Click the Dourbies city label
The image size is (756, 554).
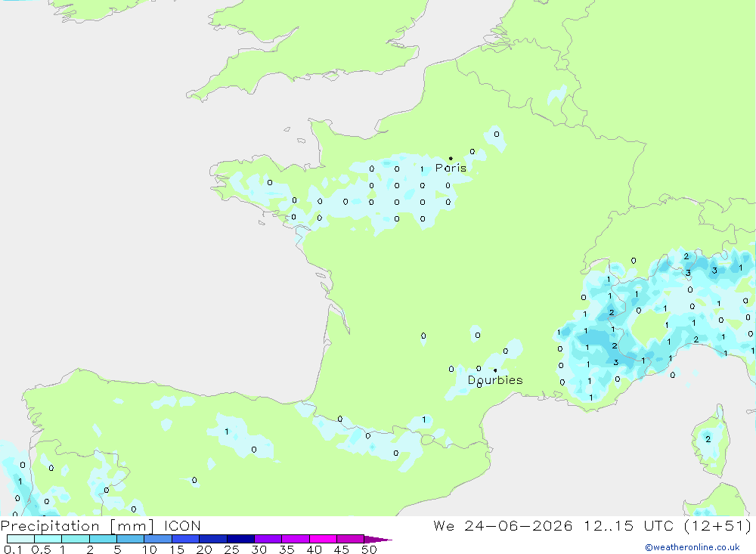coord(495,380)
